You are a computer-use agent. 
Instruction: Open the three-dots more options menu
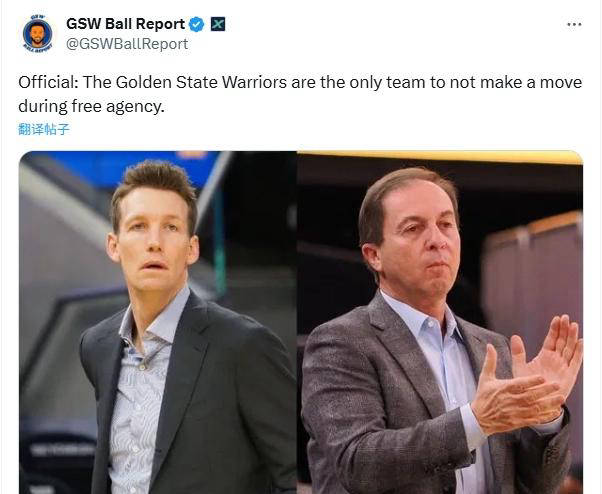click(x=574, y=25)
